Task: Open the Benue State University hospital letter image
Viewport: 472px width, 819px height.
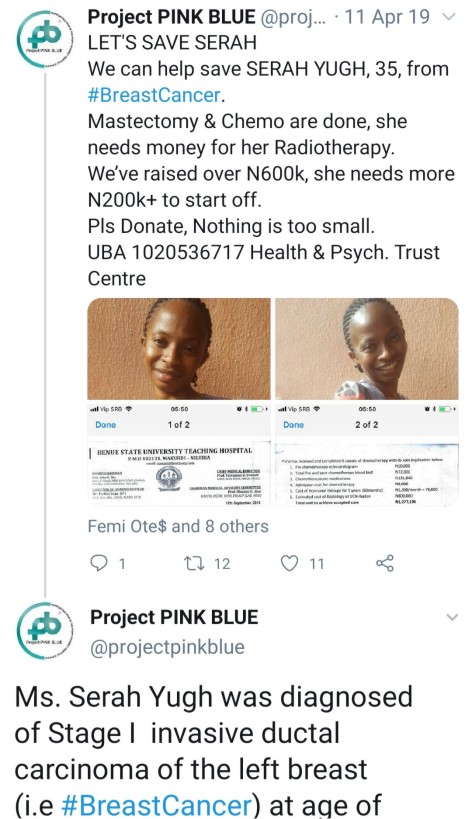Action: pos(179,454)
